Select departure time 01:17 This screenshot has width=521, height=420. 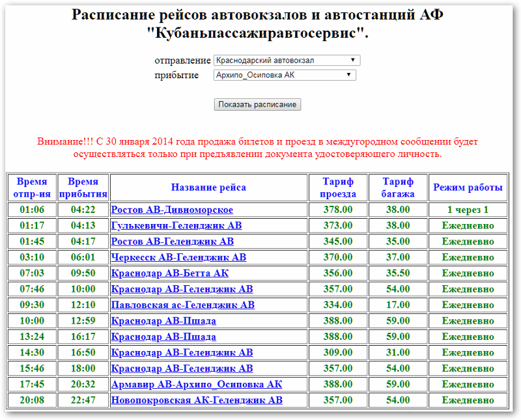[32, 225]
